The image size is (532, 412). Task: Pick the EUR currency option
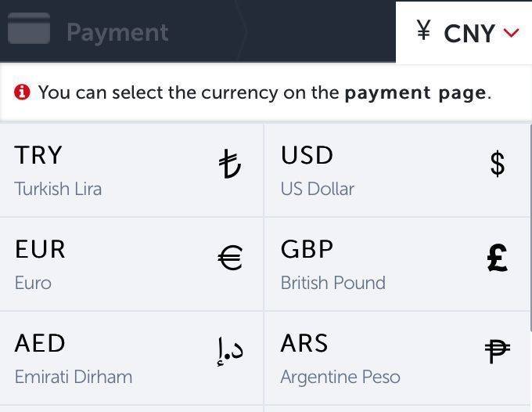(131, 264)
